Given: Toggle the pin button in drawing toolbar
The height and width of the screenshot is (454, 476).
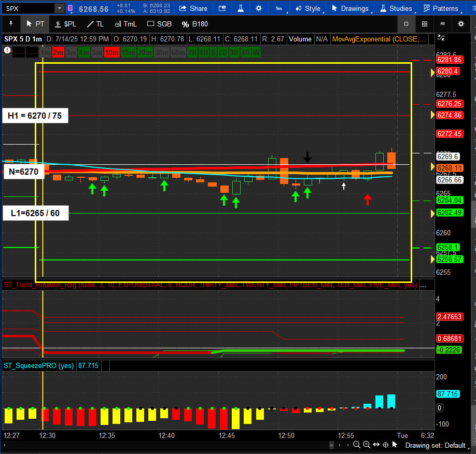Looking at the screenshot, I should pos(10,24).
